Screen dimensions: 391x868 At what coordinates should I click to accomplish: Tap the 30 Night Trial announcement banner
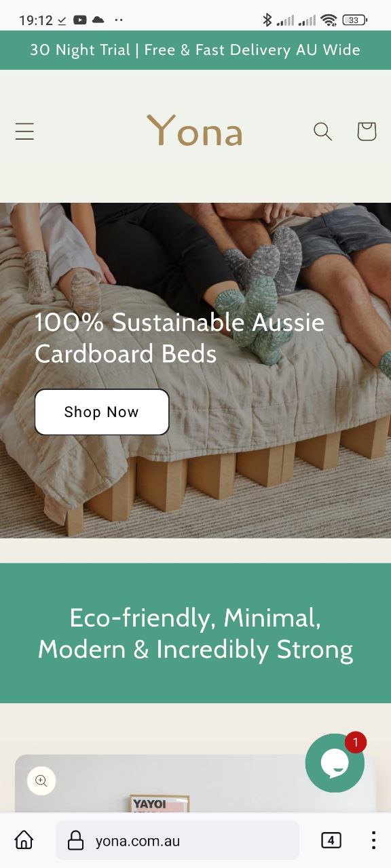(x=195, y=50)
